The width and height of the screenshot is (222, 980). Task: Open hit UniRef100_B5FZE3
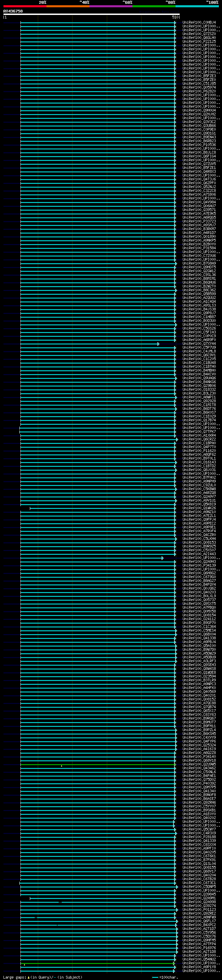click(199, 76)
